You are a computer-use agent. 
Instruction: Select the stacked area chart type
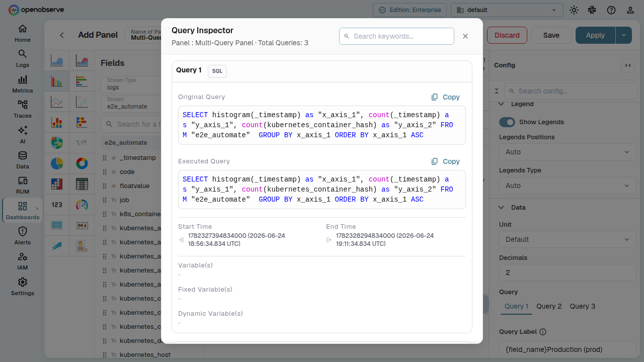pos(82,61)
